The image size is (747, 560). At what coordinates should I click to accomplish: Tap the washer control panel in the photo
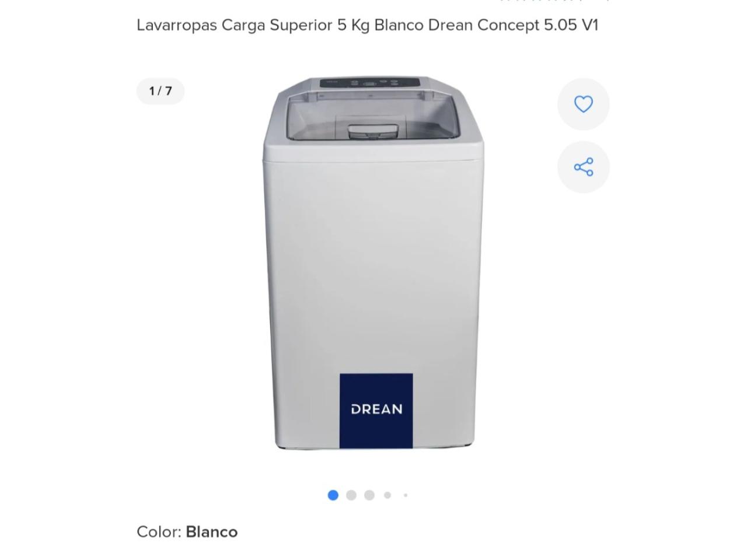[x=369, y=82]
